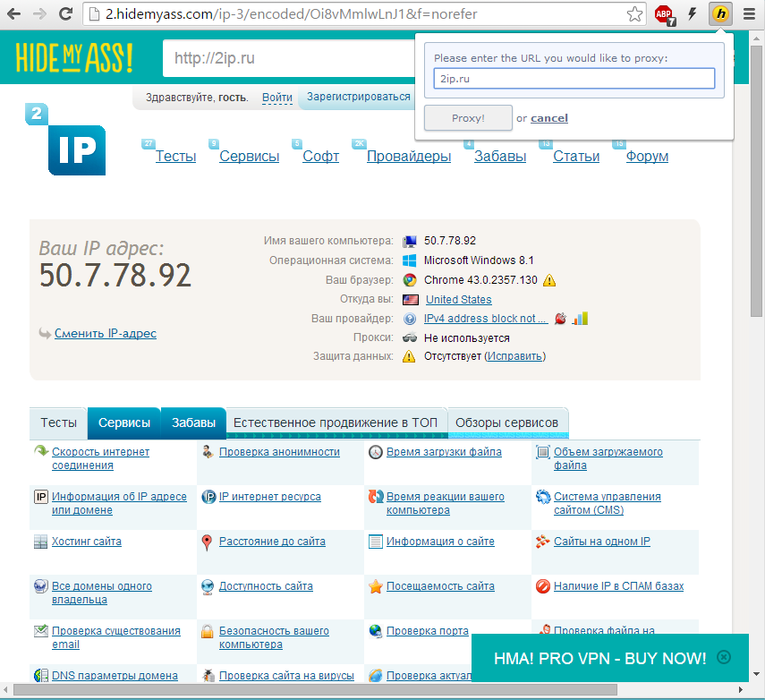The width and height of the screenshot is (765, 700).
Task: Close the HMA PRO VPN banner
Action: [724, 657]
